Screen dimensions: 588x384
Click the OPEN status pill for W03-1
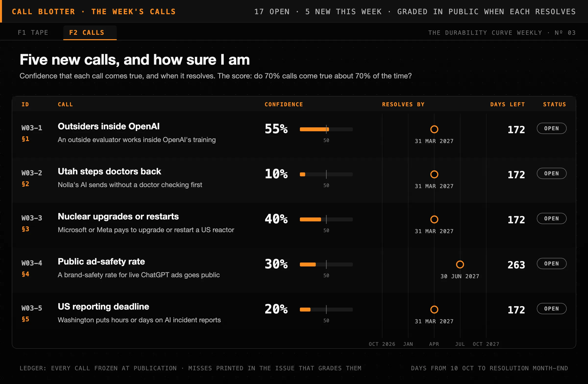click(x=551, y=128)
